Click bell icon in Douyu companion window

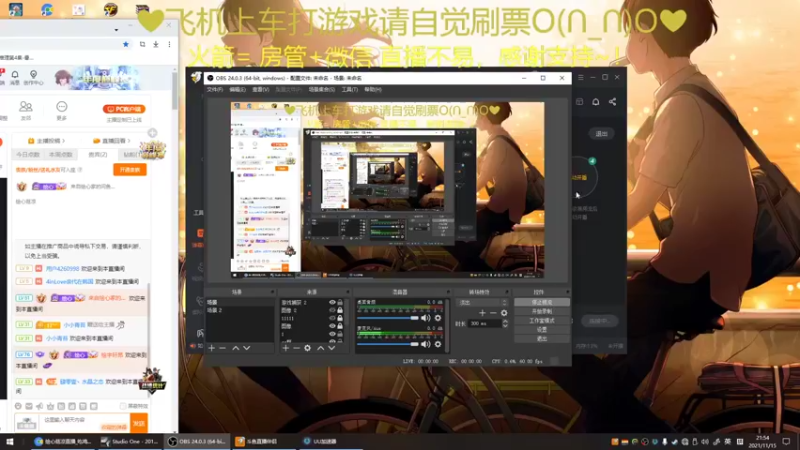click(x=595, y=102)
